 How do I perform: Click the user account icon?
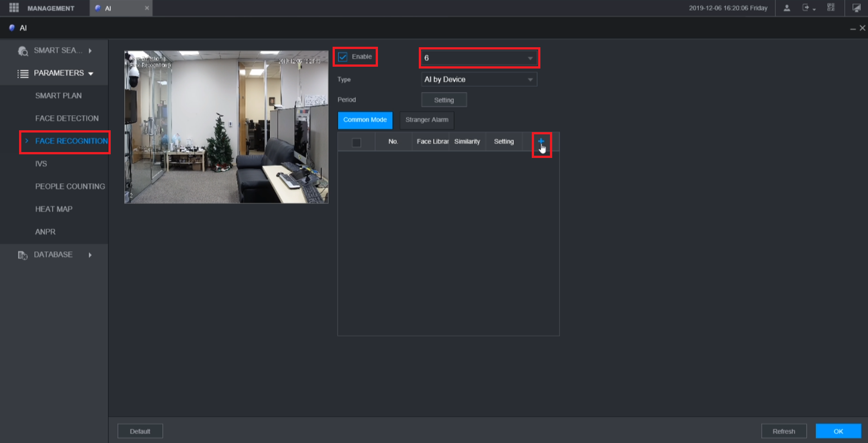787,8
